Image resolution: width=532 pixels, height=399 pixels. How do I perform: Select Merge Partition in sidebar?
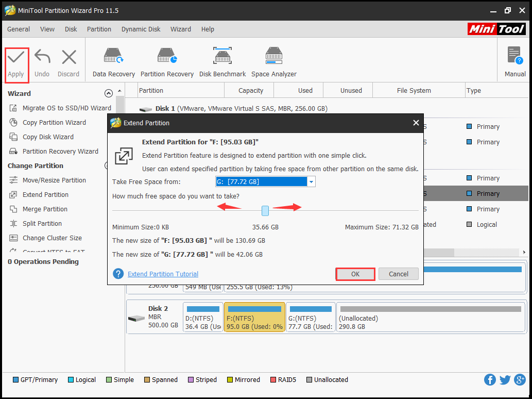tap(38, 209)
